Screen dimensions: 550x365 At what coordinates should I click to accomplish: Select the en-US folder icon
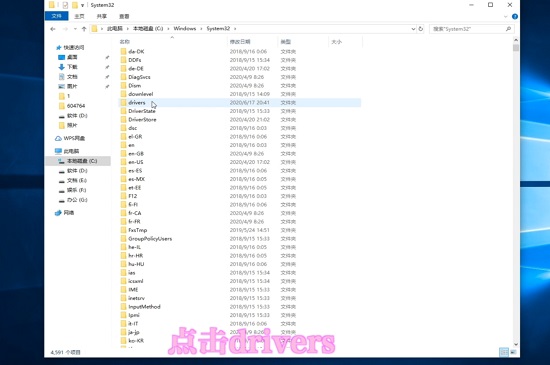[x=123, y=162]
